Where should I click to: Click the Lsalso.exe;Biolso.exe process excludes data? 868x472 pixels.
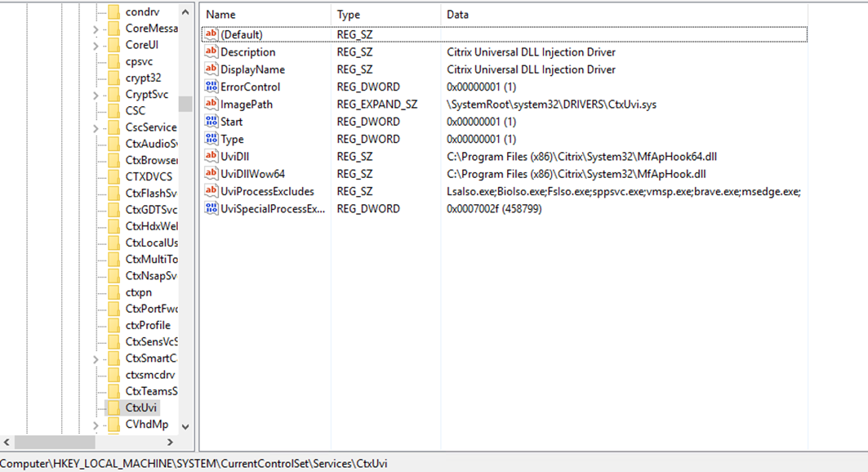624,191
